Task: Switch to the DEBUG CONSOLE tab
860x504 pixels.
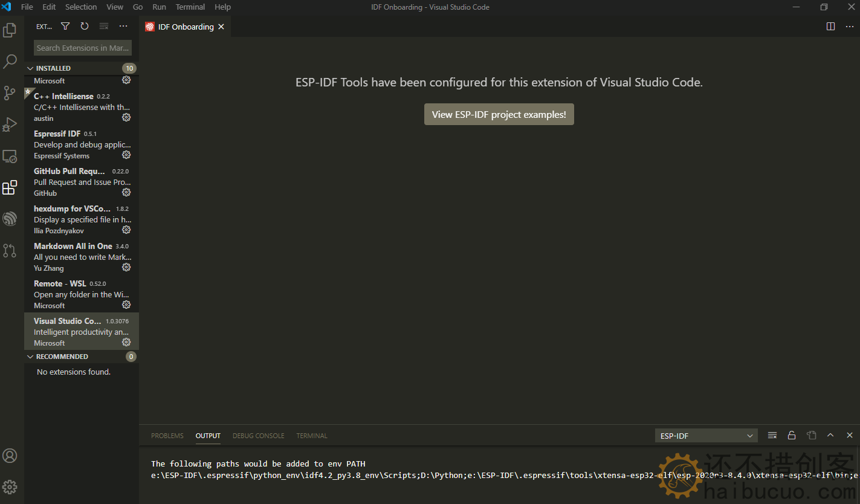Action: [x=259, y=436]
